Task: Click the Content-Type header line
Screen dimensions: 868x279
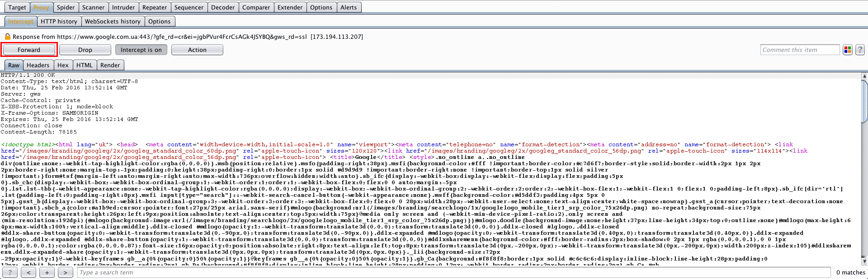Action: pyautogui.click(x=69, y=81)
